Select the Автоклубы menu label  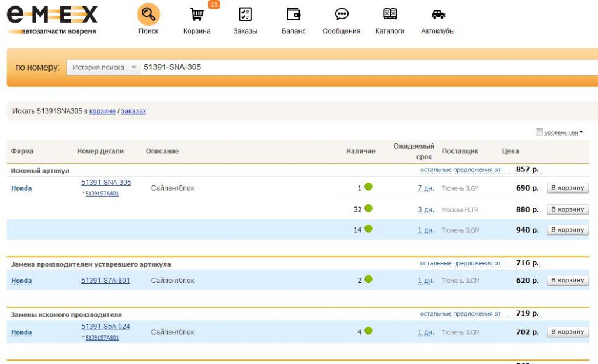[x=438, y=32]
